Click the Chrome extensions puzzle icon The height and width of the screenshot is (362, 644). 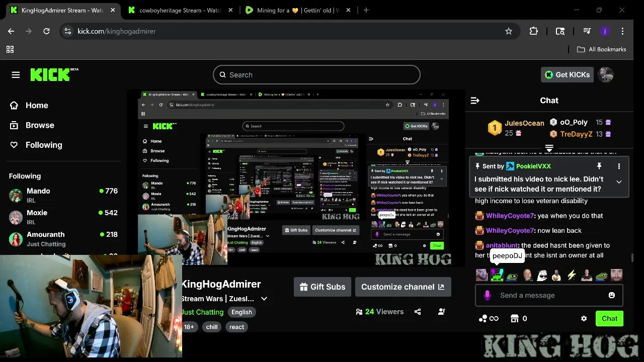534,31
